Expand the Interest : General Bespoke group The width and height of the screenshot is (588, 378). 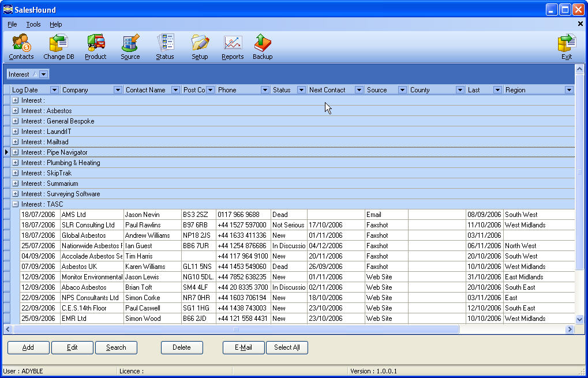pos(16,121)
